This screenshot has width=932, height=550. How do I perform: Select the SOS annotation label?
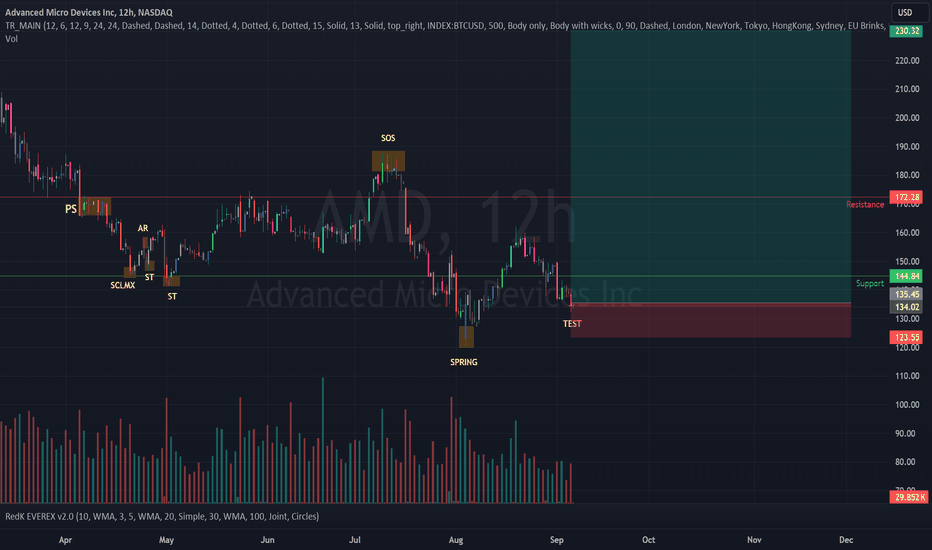(x=388, y=138)
